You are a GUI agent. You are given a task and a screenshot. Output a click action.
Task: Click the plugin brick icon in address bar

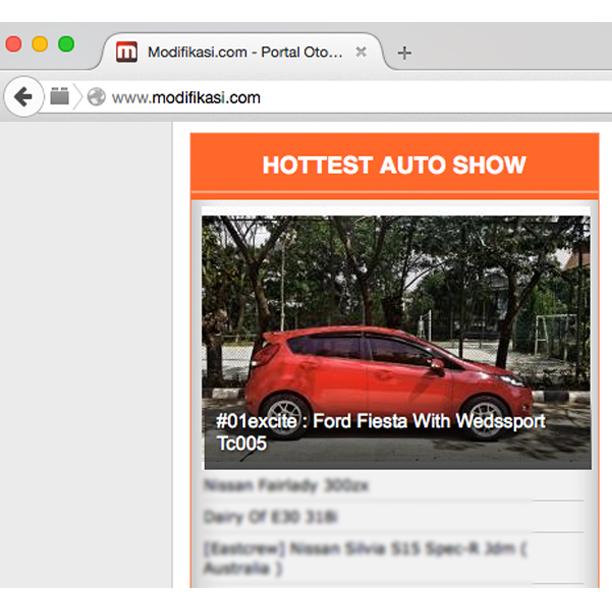point(60,96)
